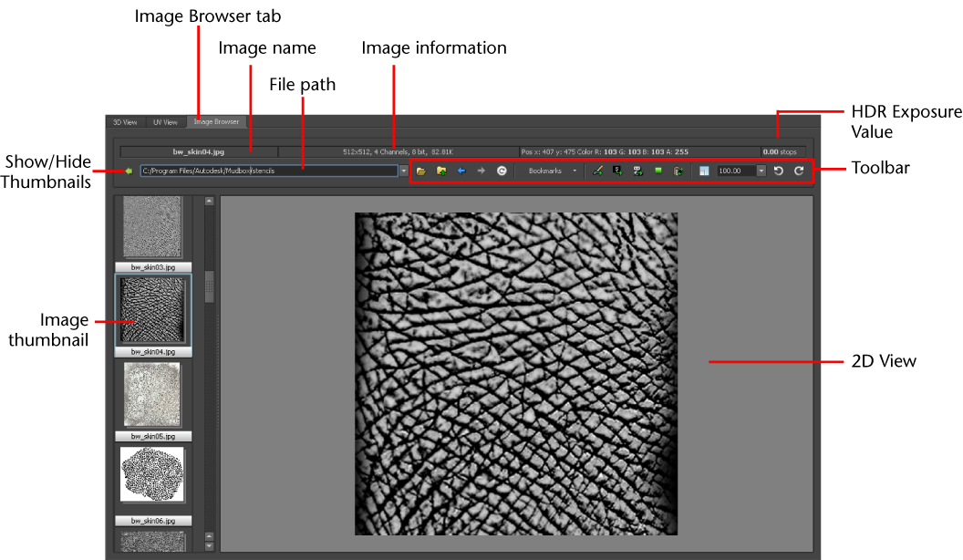Image resolution: width=963 pixels, height=560 pixels.
Task: Refresh the current image folder
Action: 502,171
